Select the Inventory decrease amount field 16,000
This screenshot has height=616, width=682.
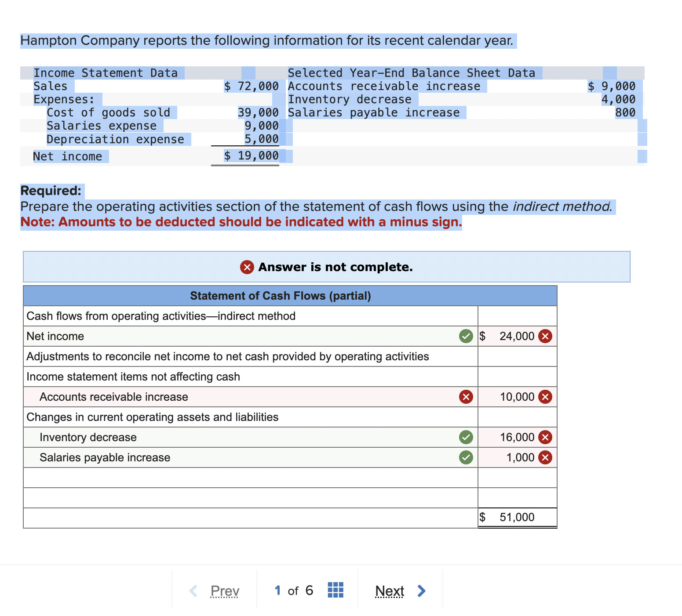518,437
